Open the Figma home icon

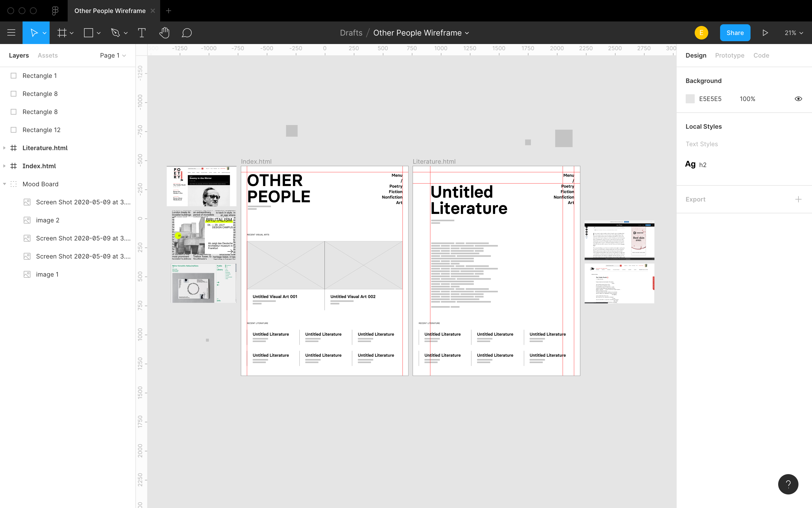[x=55, y=11]
